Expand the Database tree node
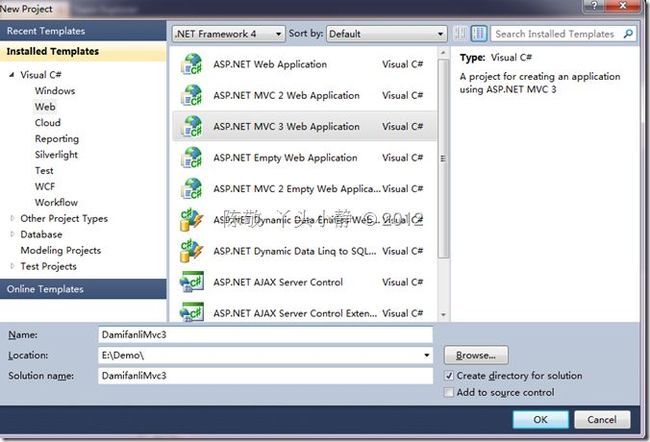The width and height of the screenshot is (650, 442). (x=12, y=234)
